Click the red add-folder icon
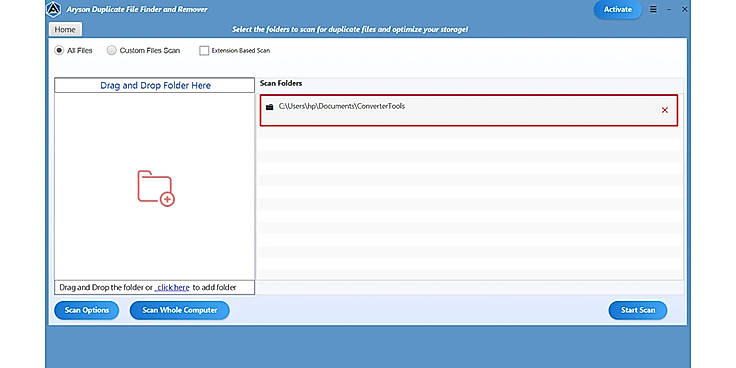The height and width of the screenshot is (368, 736). coord(156,188)
